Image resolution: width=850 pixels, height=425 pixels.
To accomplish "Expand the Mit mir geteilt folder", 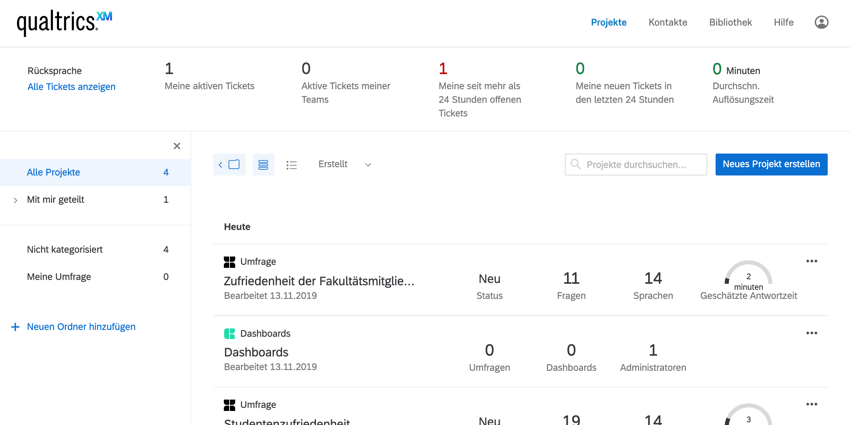I will click(15, 200).
